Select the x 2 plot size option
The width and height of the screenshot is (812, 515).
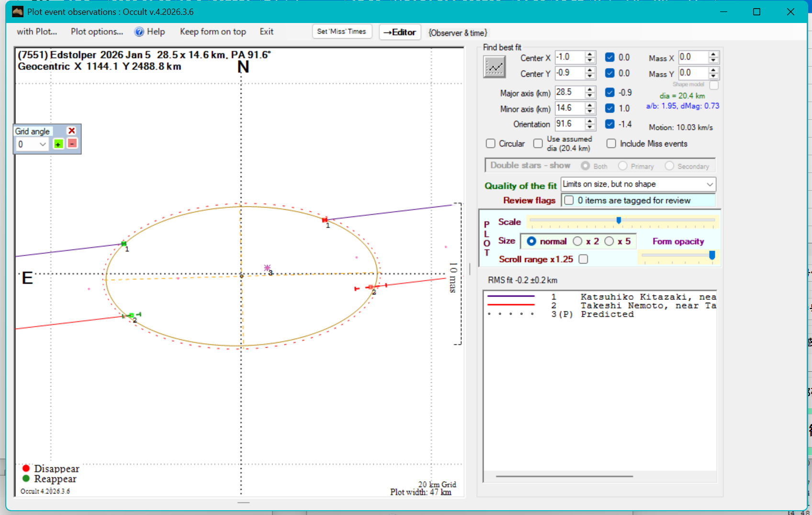coord(578,241)
